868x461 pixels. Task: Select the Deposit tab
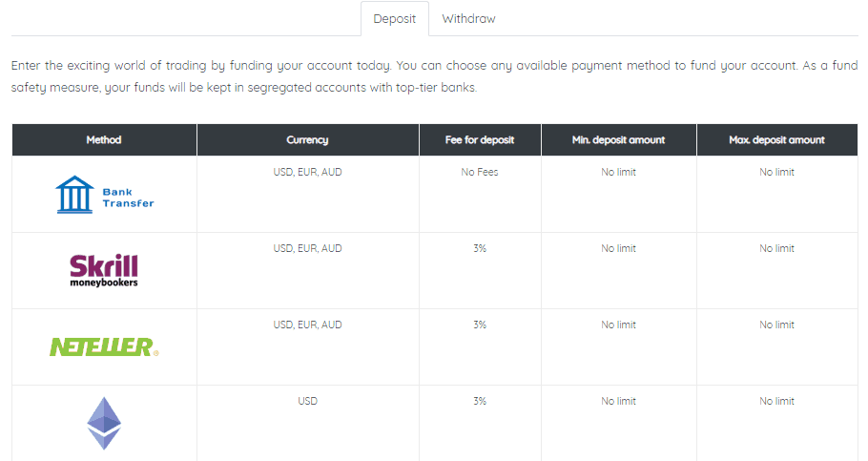click(395, 19)
